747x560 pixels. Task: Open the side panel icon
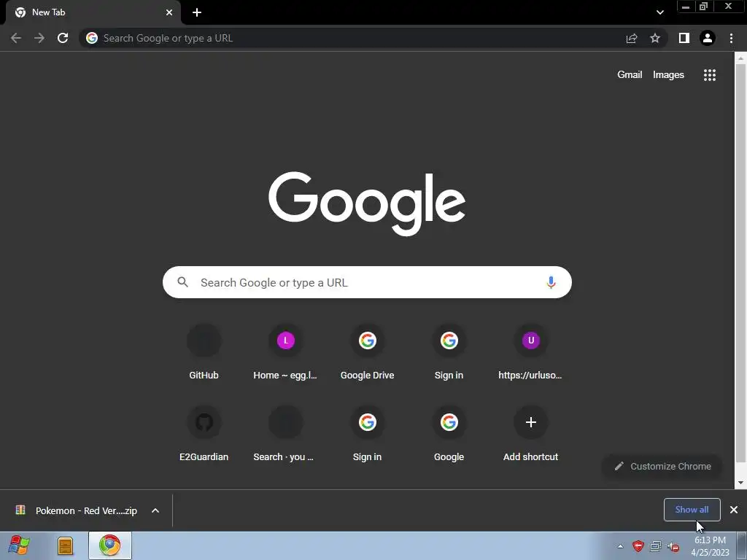click(x=684, y=38)
